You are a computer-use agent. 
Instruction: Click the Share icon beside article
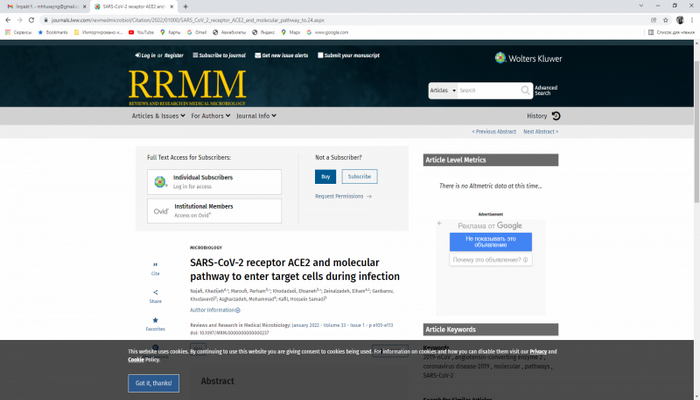155,292
